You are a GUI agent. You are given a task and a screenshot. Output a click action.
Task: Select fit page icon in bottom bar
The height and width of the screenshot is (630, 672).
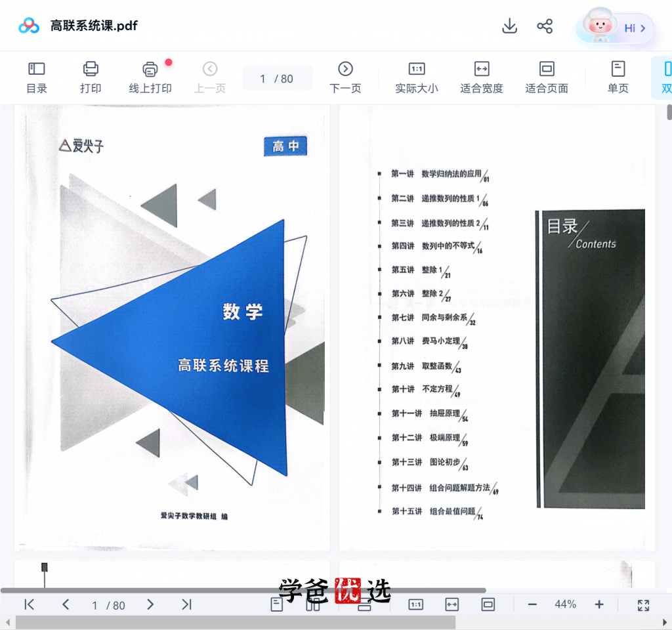pos(488,604)
